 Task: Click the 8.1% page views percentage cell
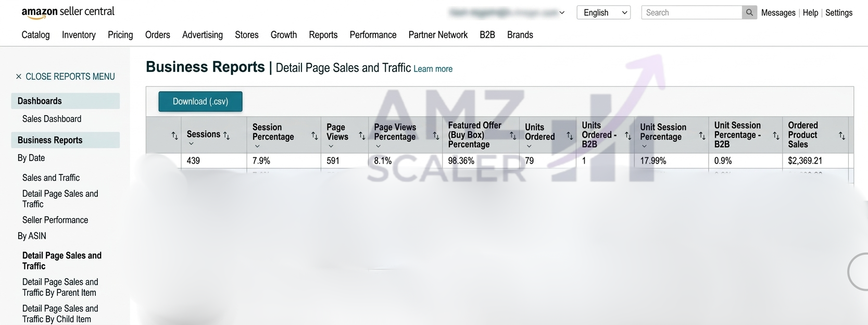405,160
